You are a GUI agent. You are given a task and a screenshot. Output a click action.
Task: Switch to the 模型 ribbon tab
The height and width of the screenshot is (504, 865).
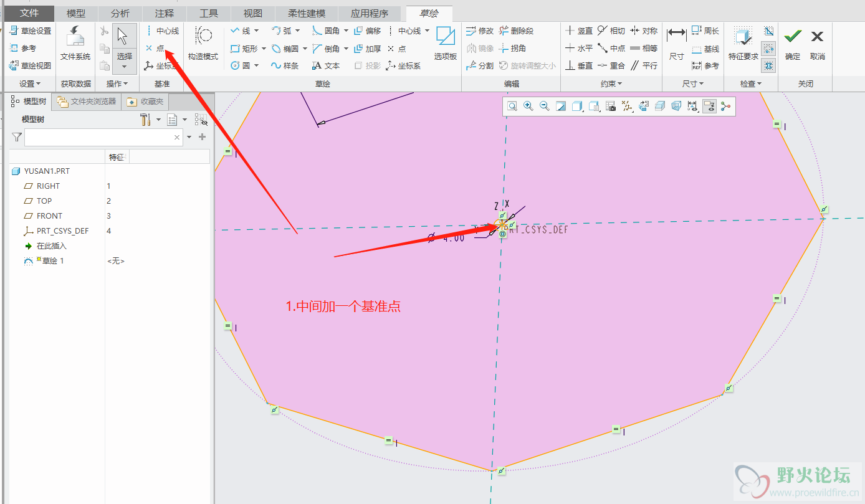[x=76, y=13]
